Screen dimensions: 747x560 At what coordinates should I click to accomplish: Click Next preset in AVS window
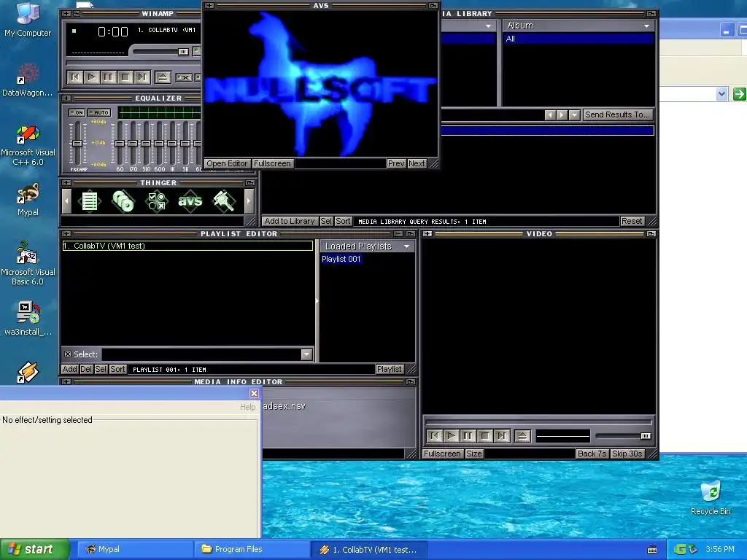pyautogui.click(x=417, y=163)
